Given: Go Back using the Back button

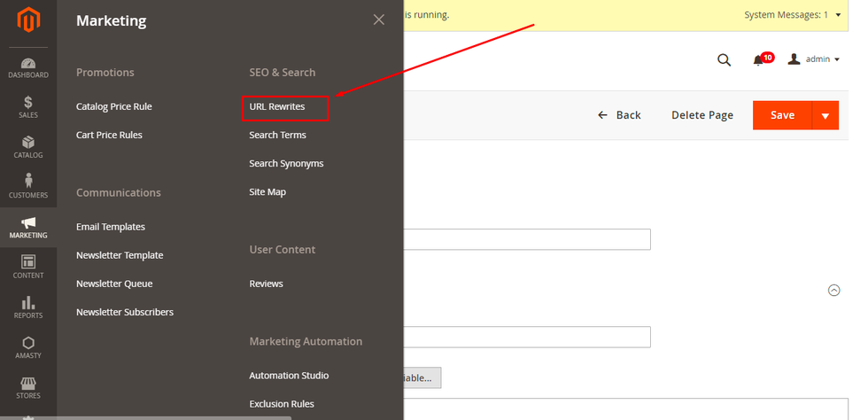Looking at the screenshot, I should tap(619, 115).
